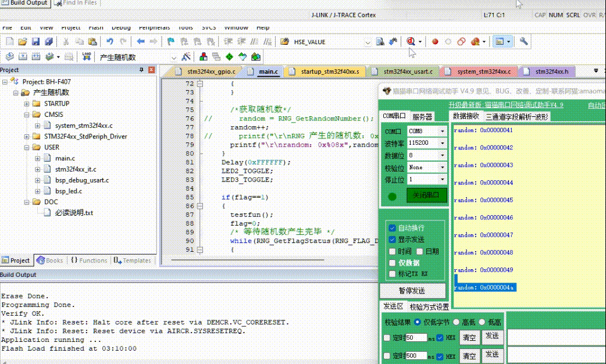Enable the 定时 checkbox beside the 50 ms field
Image resolution: width=606 pixels, height=364 pixels.
(387, 338)
